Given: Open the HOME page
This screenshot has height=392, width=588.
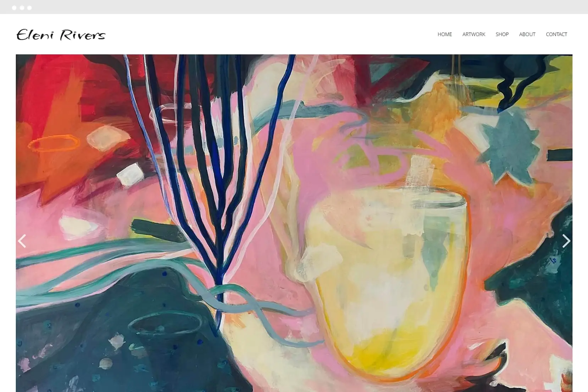Looking at the screenshot, I should point(445,34).
